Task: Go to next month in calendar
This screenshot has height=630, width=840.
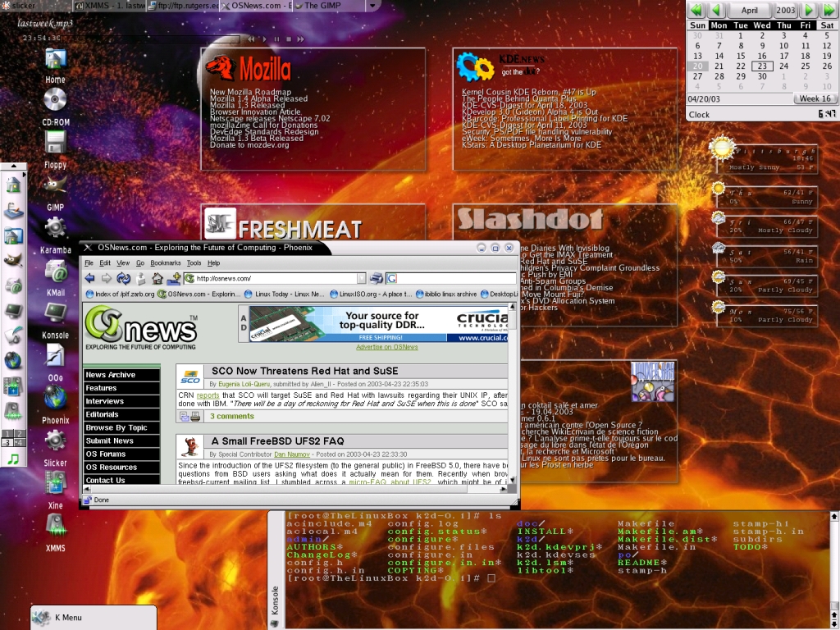Action: click(809, 10)
